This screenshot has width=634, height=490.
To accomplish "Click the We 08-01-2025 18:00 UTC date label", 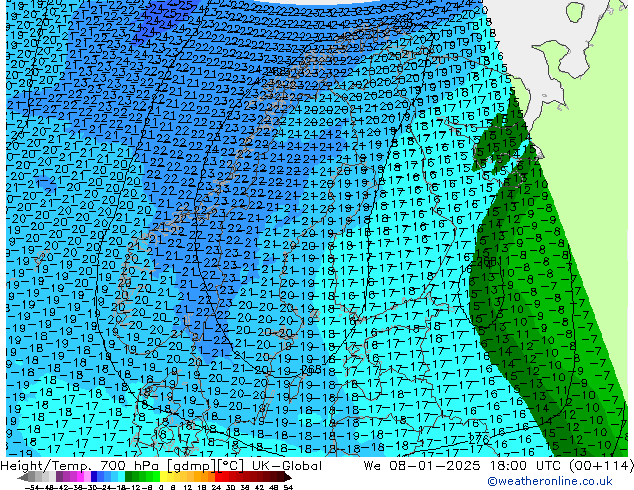I will [x=464, y=466].
